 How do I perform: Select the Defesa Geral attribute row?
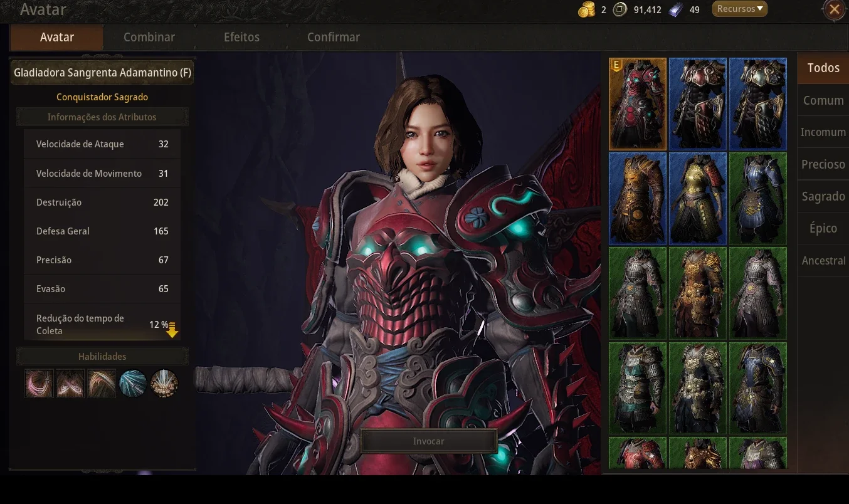[102, 231]
